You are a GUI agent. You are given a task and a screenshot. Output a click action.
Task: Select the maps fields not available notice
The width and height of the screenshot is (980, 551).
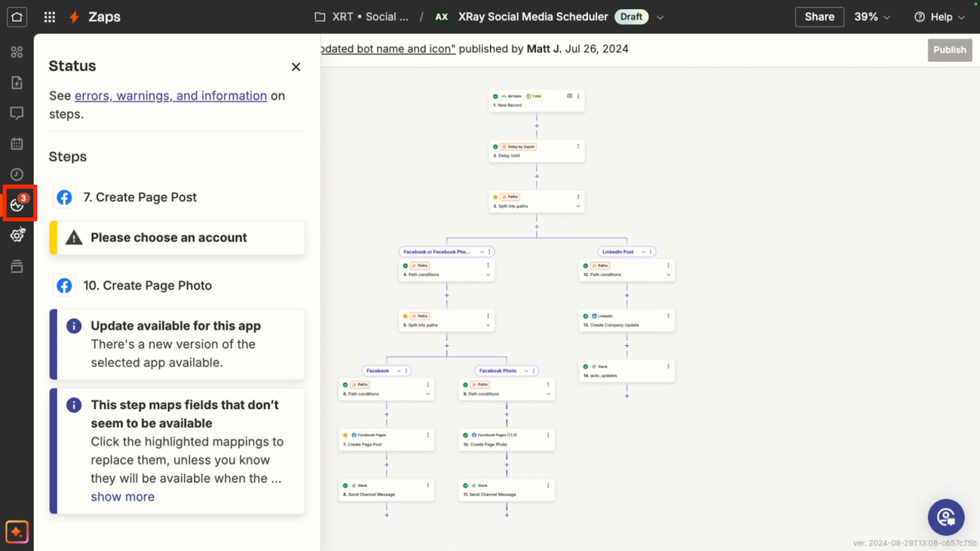pyautogui.click(x=177, y=451)
